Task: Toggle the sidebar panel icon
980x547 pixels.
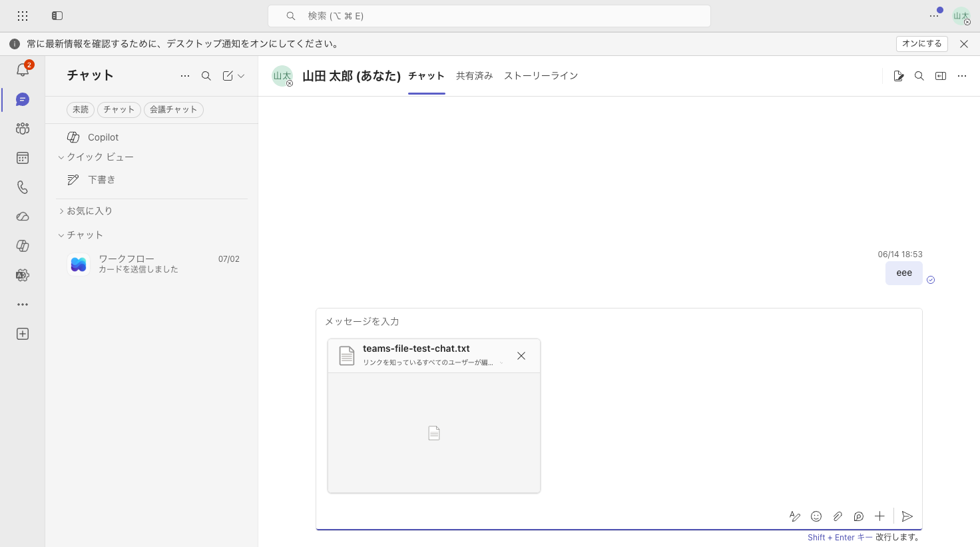Action: coord(57,15)
